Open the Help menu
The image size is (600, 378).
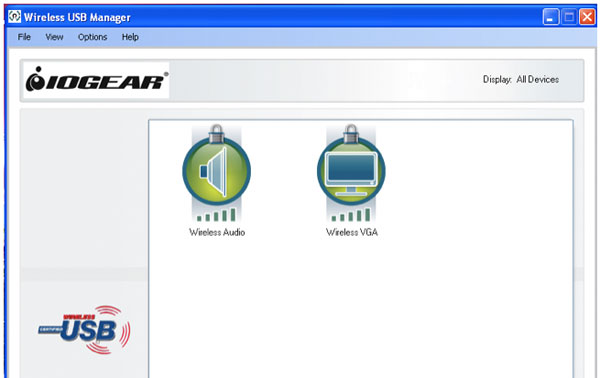[130, 37]
